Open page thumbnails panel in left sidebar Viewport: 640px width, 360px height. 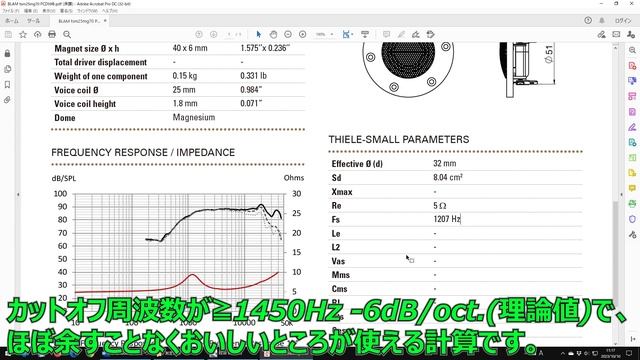point(7,69)
